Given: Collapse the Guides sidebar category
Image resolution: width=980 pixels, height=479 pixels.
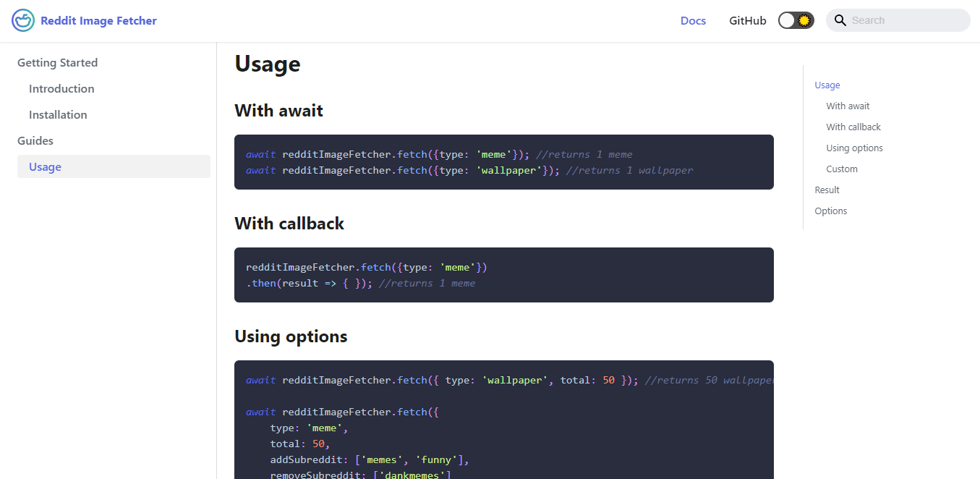Looking at the screenshot, I should (x=35, y=141).
